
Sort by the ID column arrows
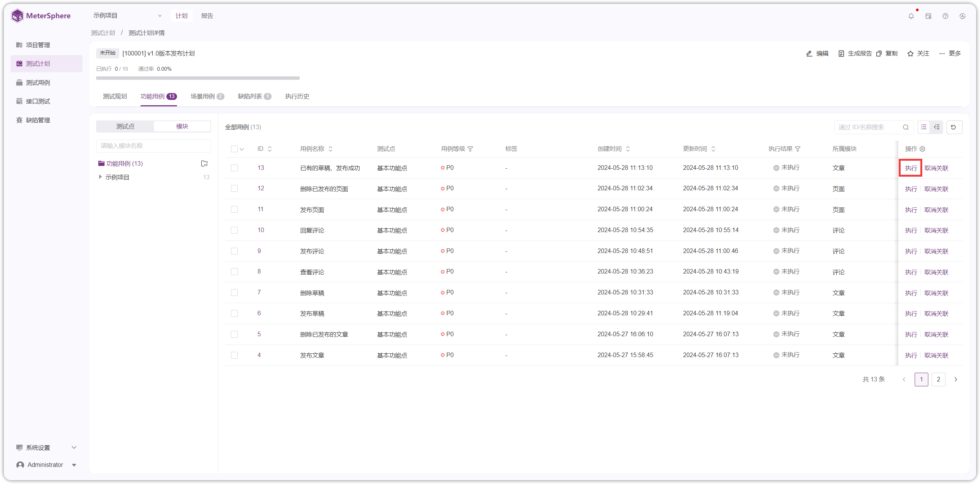pyautogui.click(x=270, y=149)
